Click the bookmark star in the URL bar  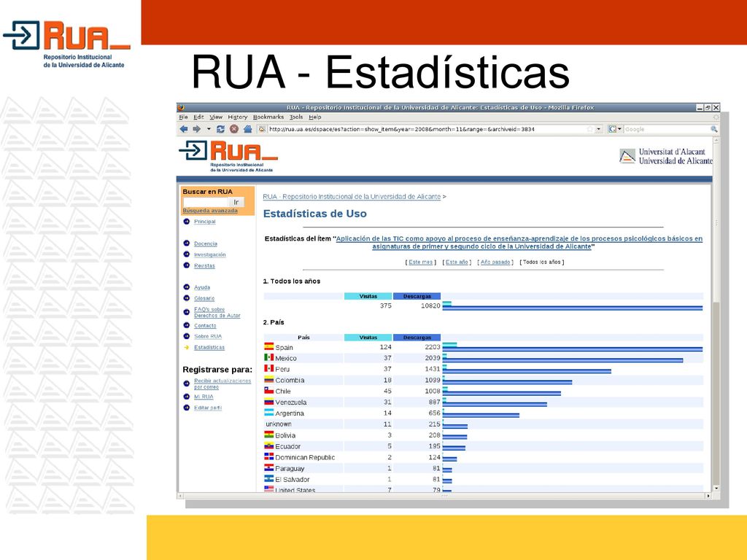click(590, 129)
